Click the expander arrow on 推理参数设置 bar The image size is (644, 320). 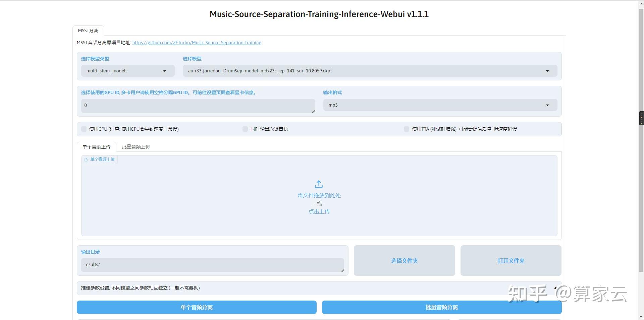(555, 288)
